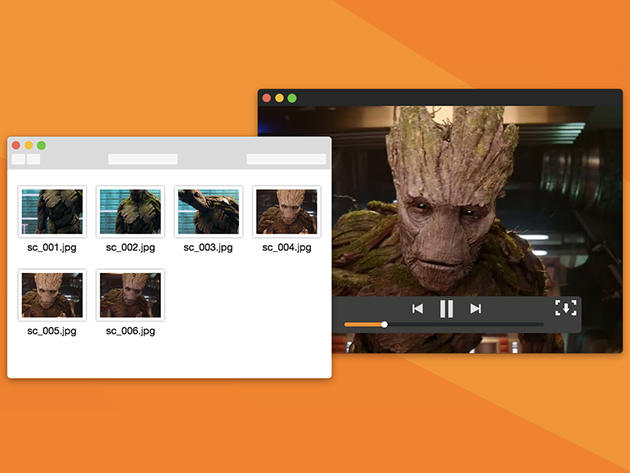Close the video player window
The height and width of the screenshot is (473, 630).
point(266,98)
